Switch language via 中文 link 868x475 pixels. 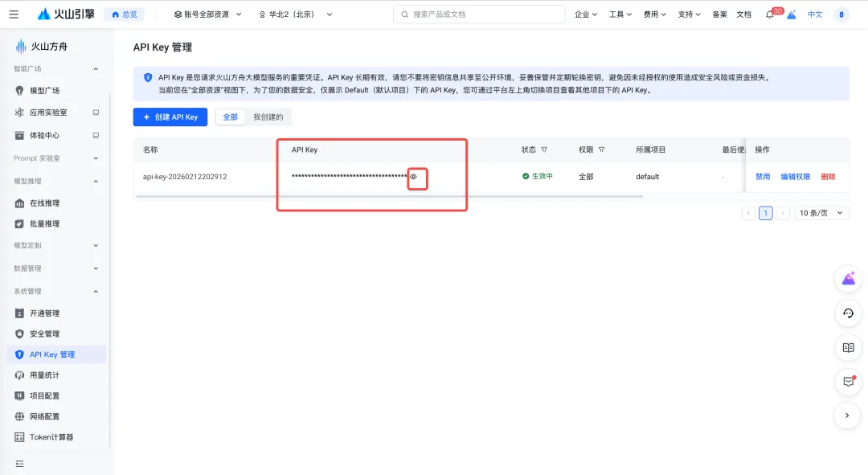coord(815,14)
